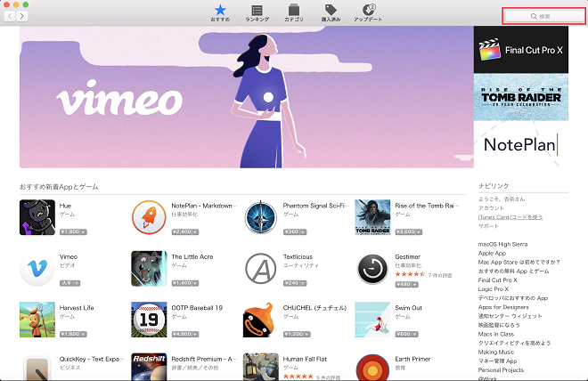Image resolution: width=588 pixels, height=381 pixels.
Task: Open the NotePlan rocket icon
Action: 149,217
